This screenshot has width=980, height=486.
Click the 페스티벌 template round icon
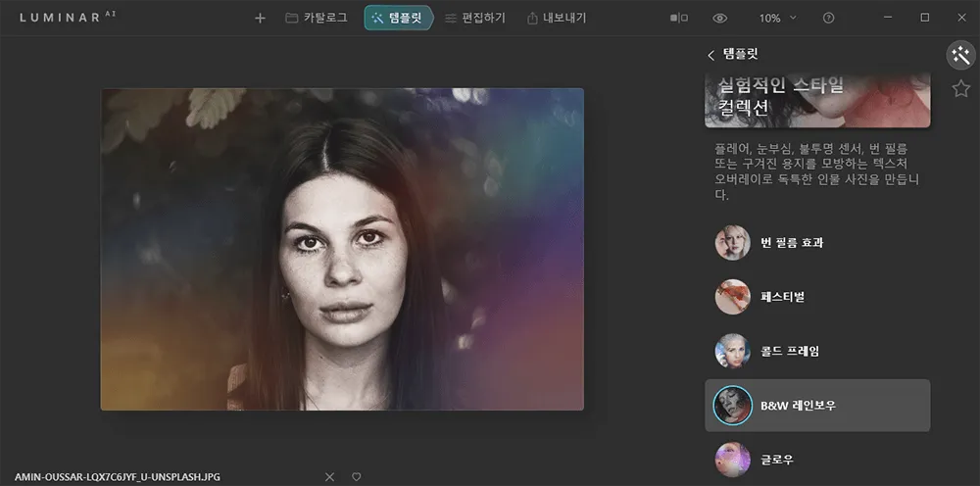pos(732,296)
